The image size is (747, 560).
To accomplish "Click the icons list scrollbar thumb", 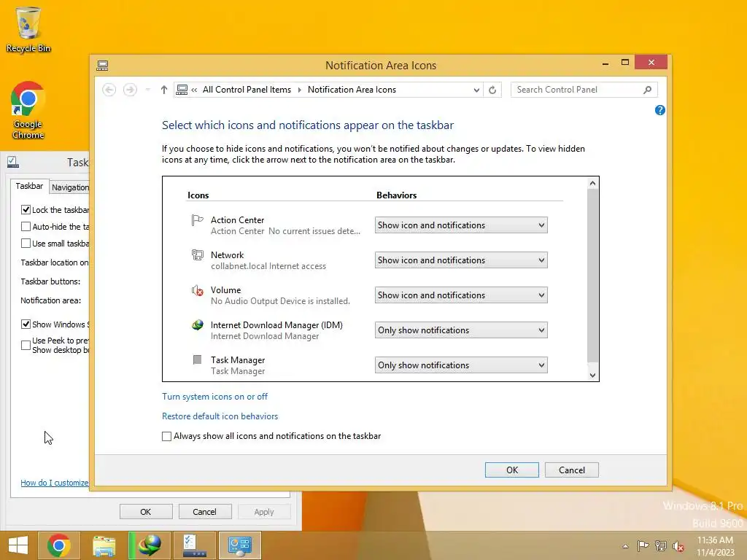I will coord(592,276).
